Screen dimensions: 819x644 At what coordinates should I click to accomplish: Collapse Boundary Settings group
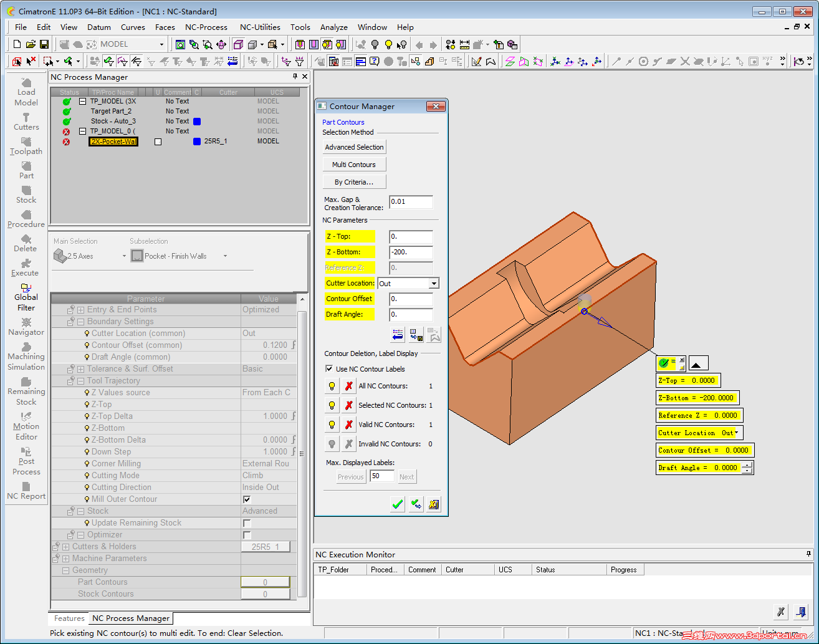pyautogui.click(x=80, y=322)
